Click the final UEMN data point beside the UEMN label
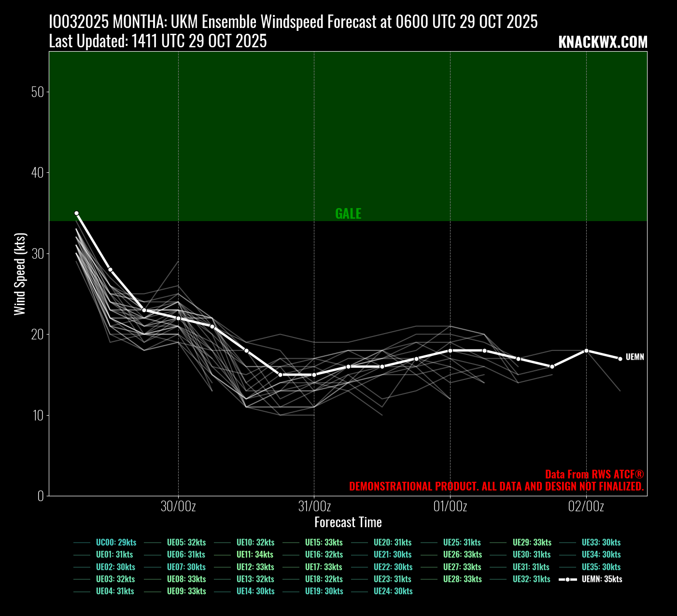Screen dimensions: 677x616 pyautogui.click(x=620, y=359)
